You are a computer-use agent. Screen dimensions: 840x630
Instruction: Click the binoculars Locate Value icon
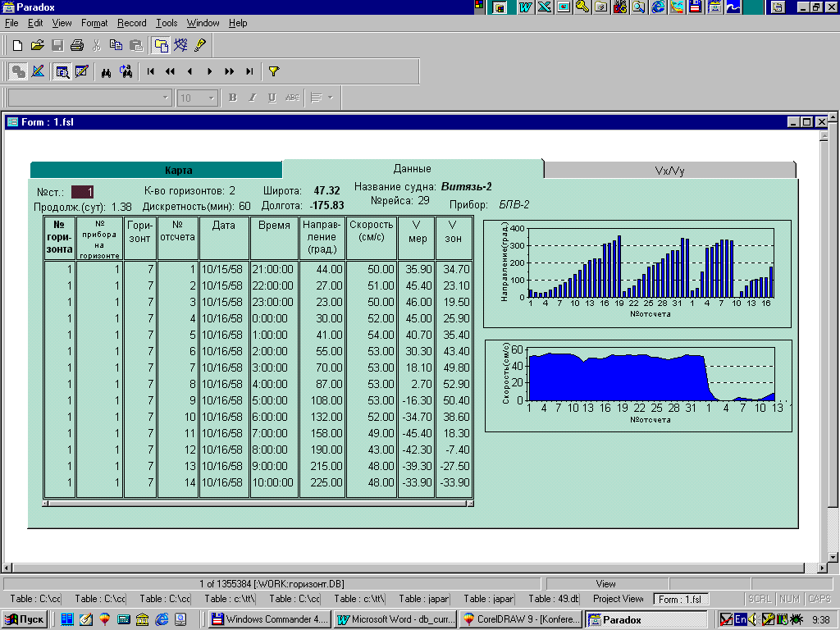coord(106,71)
